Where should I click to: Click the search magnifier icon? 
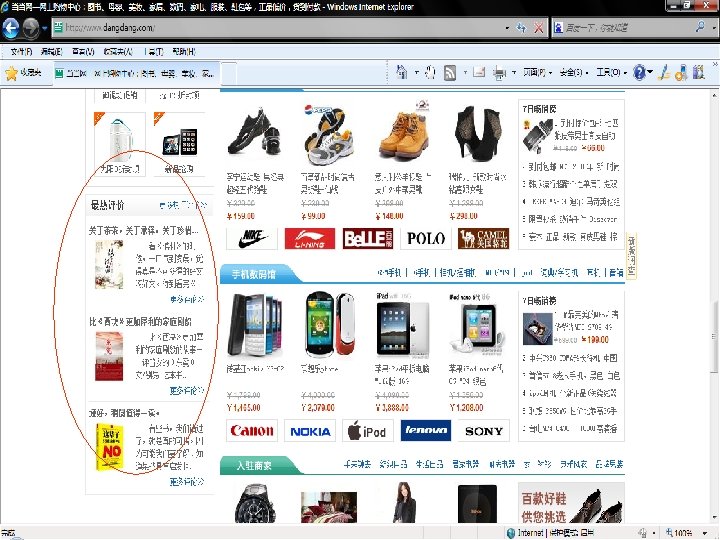coord(700,27)
